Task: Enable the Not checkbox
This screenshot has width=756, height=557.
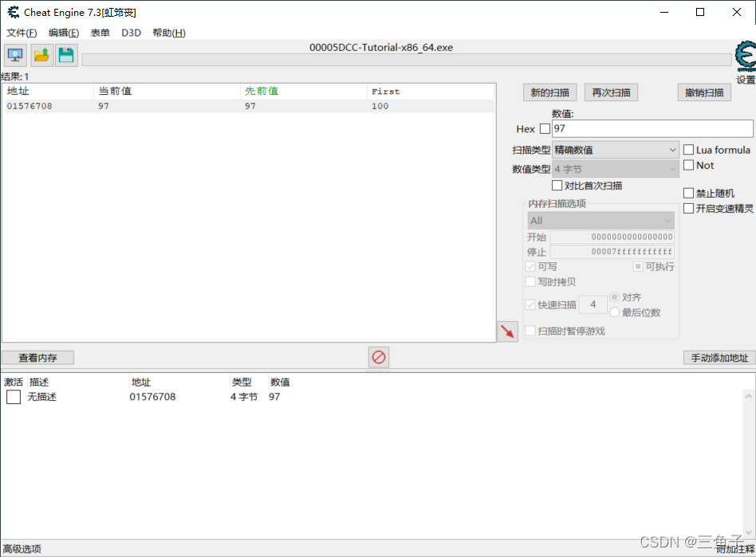Action: 688,165
